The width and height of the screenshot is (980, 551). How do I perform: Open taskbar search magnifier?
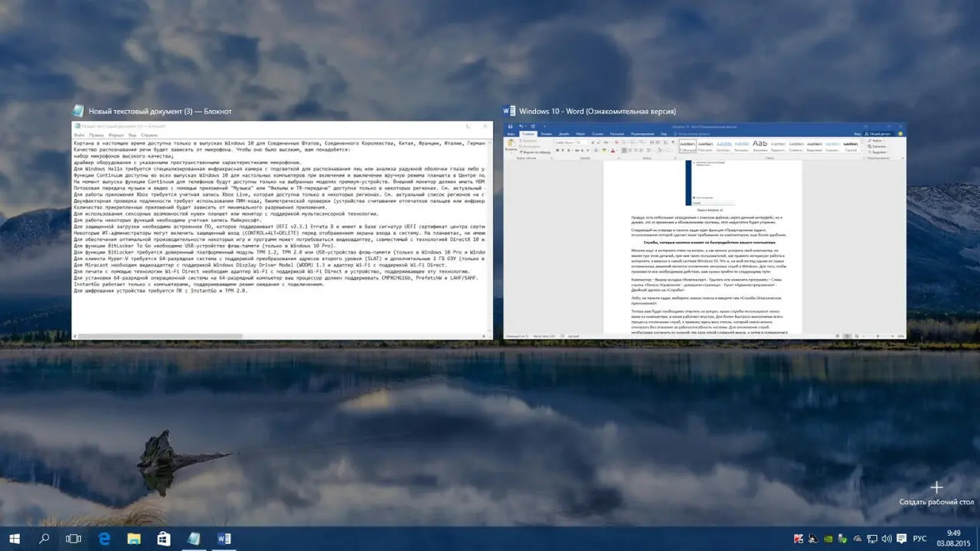tap(44, 539)
